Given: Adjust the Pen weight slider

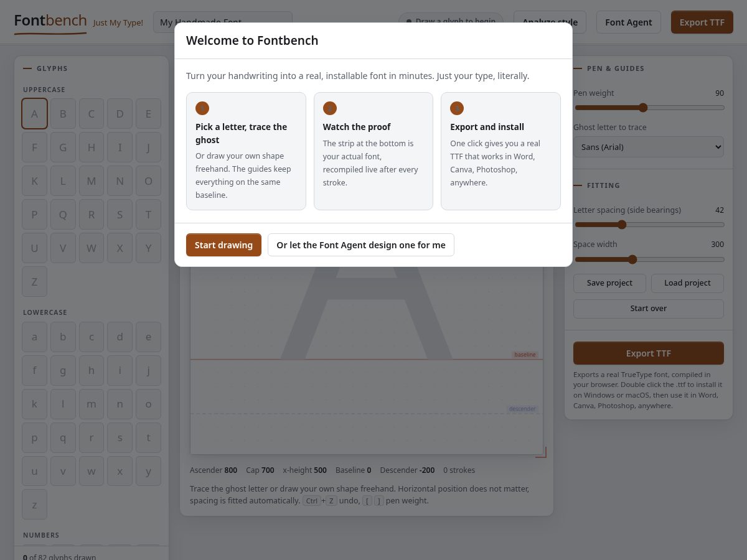Looking at the screenshot, I should [649, 108].
